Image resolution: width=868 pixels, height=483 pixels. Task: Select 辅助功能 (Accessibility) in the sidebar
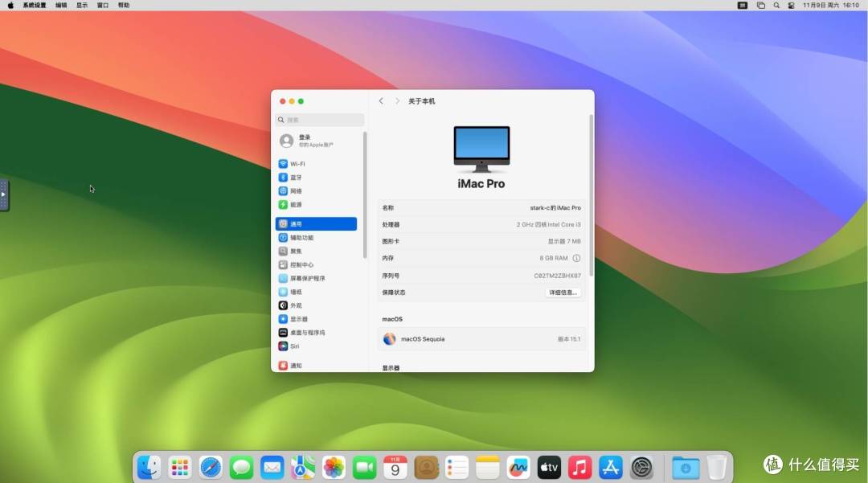302,237
